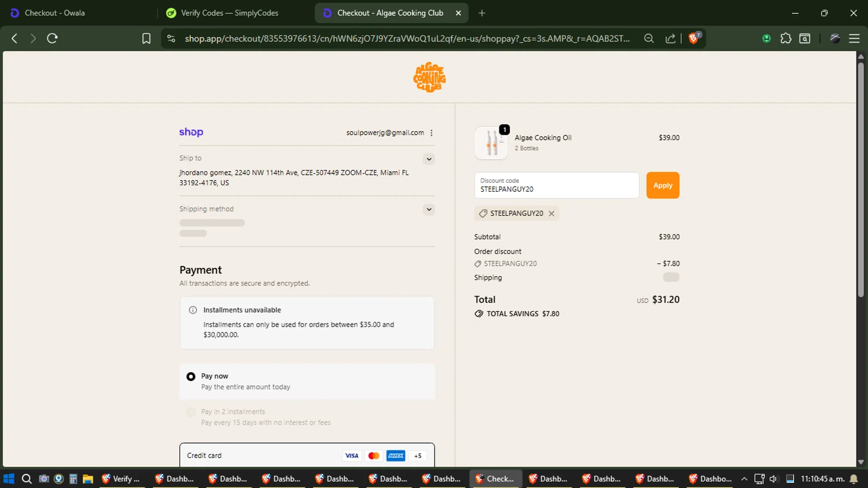
Task: Click the Payment heading
Action: 200,270
